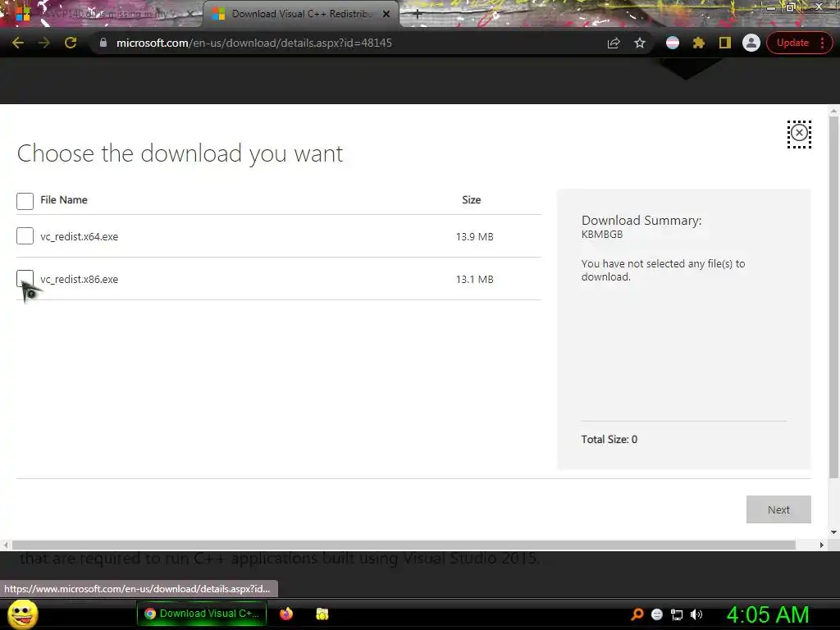Image resolution: width=840 pixels, height=630 pixels.
Task: Click the vertical page scrollbar
Action: pyautogui.click(x=833, y=297)
